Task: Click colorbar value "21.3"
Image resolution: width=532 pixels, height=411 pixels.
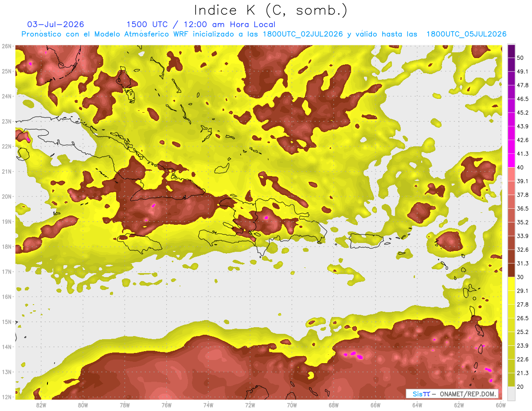Action: coord(522,373)
